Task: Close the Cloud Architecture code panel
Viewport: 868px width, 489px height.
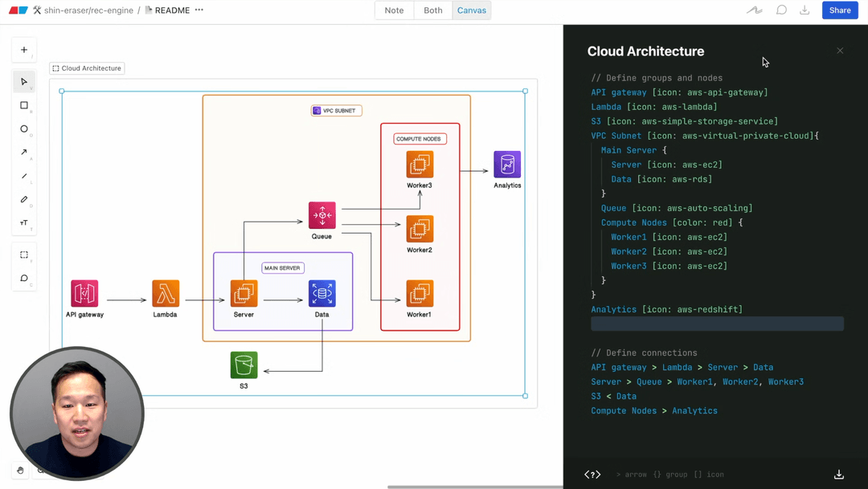Action: click(x=840, y=51)
